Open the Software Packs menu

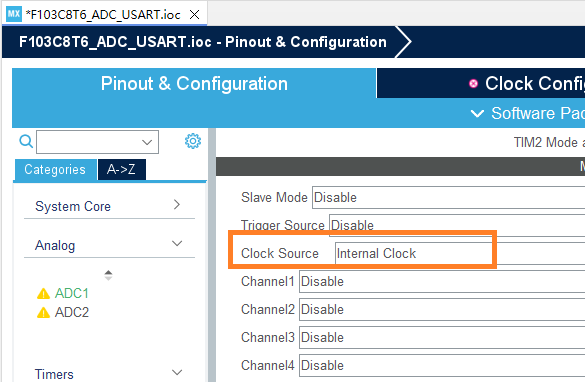pyautogui.click(x=527, y=113)
